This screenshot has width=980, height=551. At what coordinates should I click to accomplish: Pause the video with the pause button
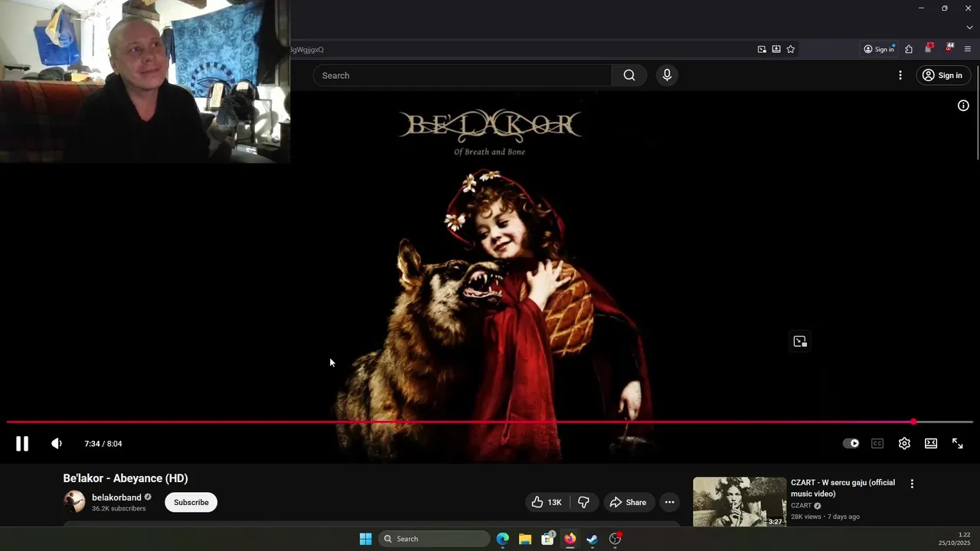point(22,444)
